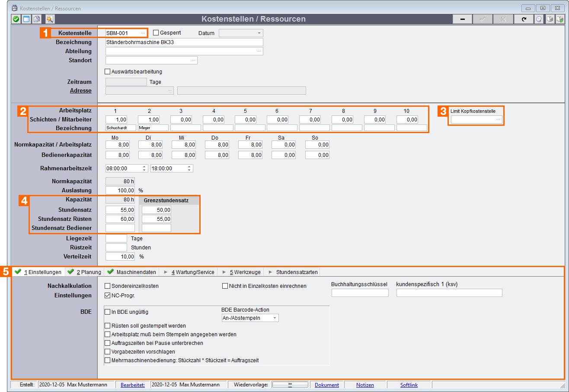Open the Standort lookup ellipsis button
Viewport: 569px width, 392px height.
pyautogui.click(x=193, y=60)
